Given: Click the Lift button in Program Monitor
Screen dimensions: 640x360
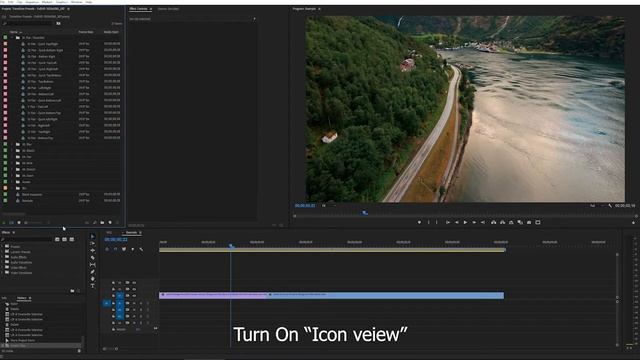Looking at the screenshot, I should [493, 222].
